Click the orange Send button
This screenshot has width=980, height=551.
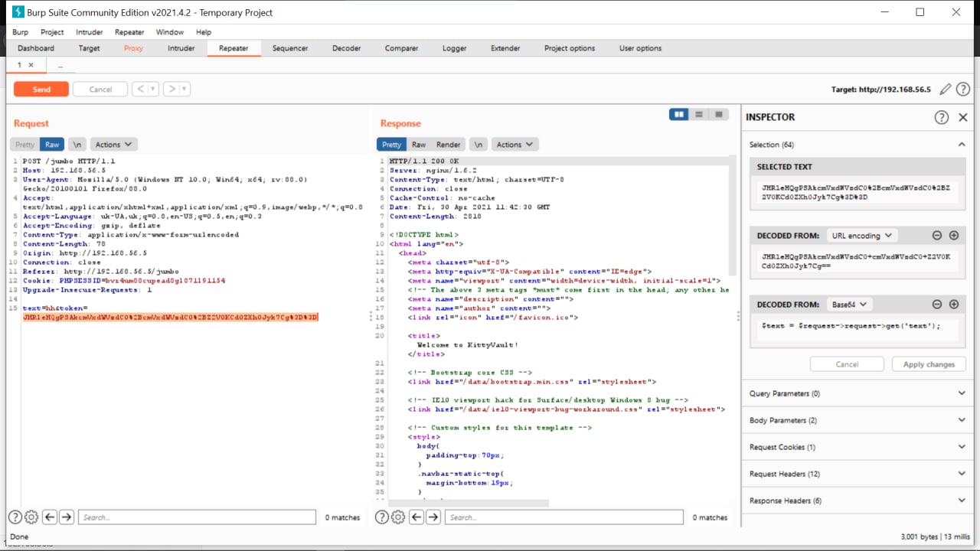coord(41,89)
